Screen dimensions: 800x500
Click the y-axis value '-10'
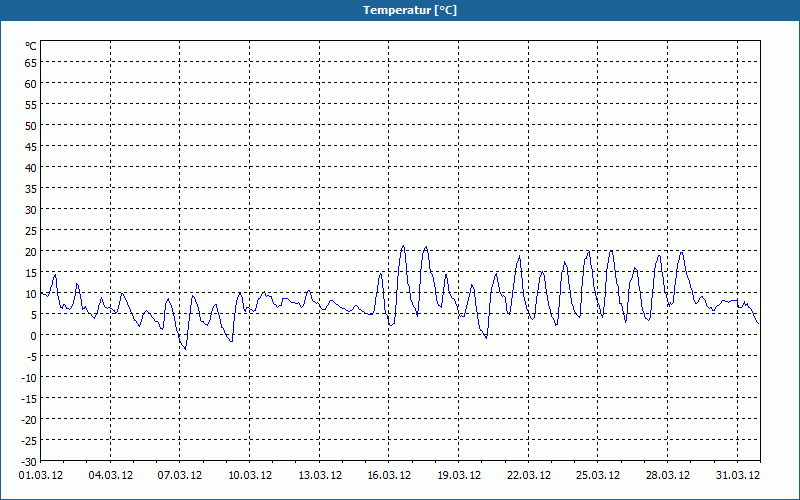(x=29, y=378)
